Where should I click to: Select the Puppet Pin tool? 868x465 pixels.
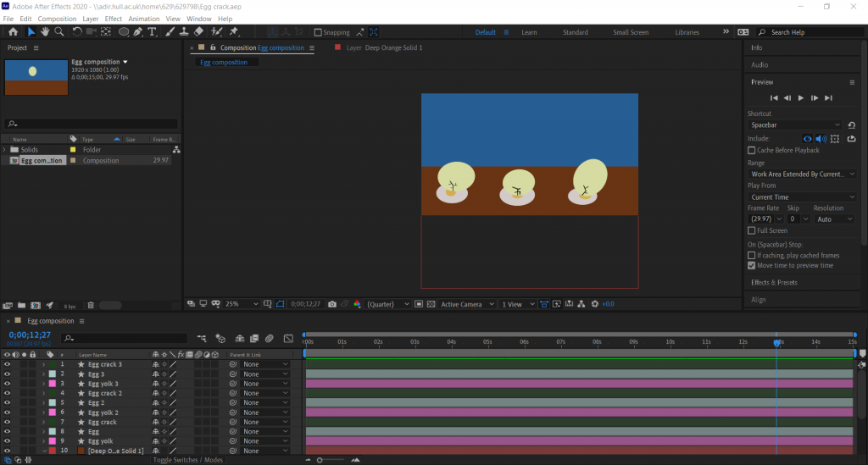pos(234,31)
